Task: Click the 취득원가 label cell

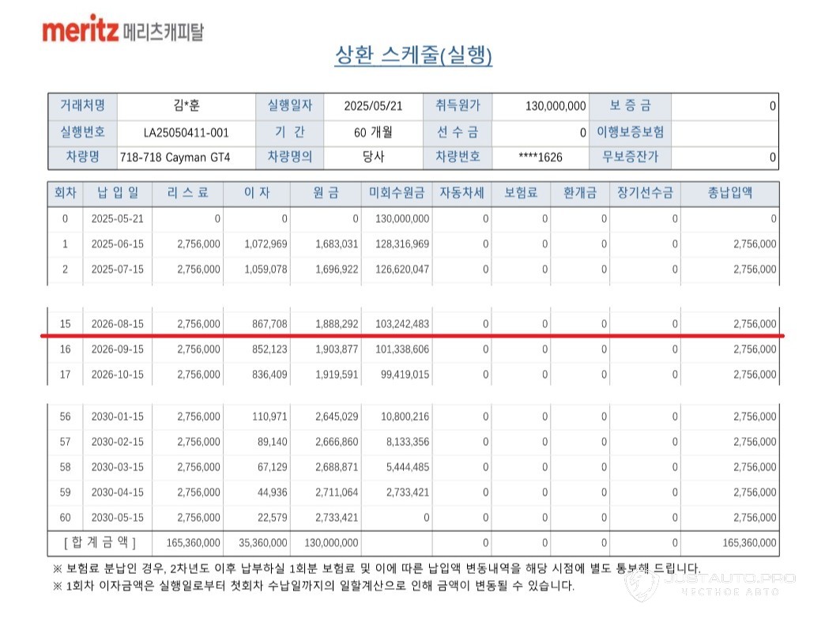Action: pyautogui.click(x=458, y=106)
